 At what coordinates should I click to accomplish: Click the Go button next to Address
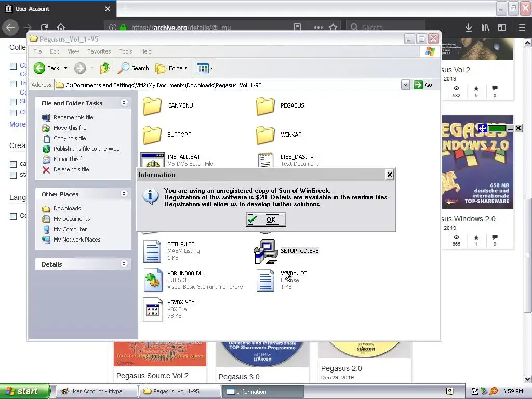[x=423, y=85]
